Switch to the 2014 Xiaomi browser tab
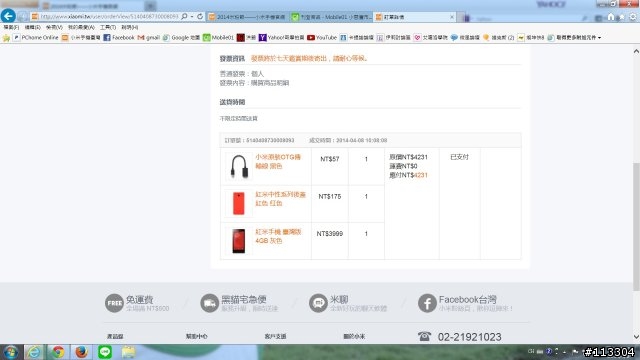Image resolution: width=640 pixels, height=360 pixels. click(247, 17)
